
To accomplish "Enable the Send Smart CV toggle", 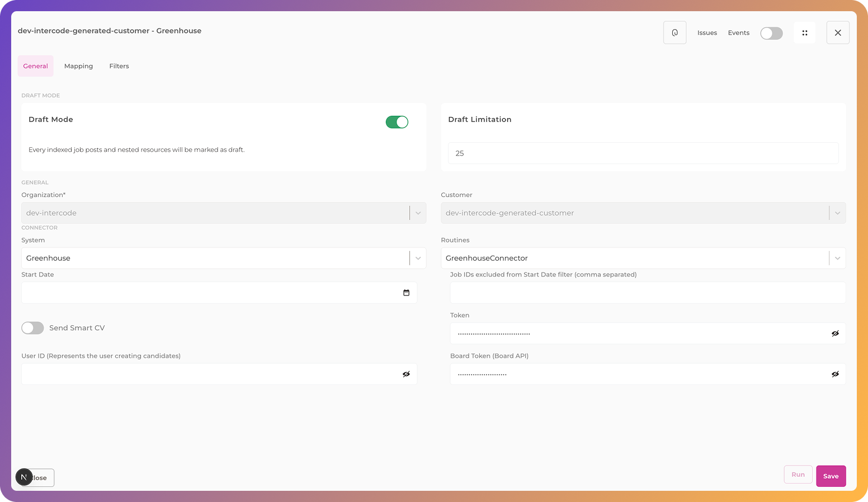I will pyautogui.click(x=32, y=328).
